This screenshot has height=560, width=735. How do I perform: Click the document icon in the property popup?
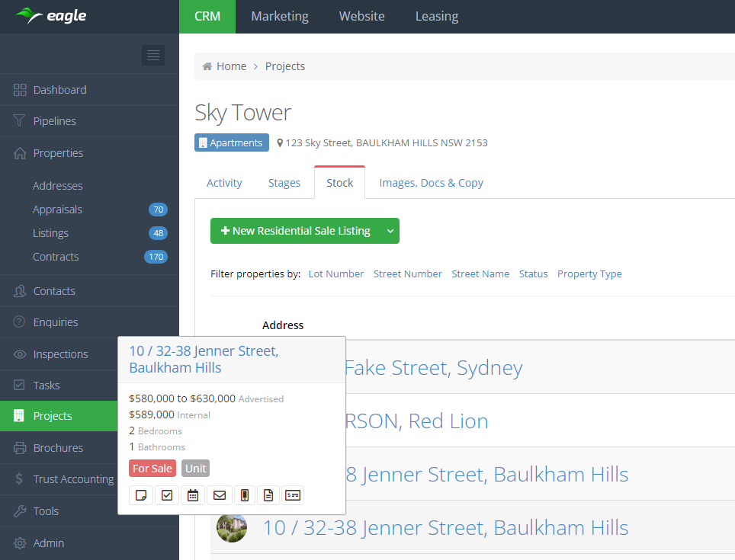pyautogui.click(x=268, y=495)
